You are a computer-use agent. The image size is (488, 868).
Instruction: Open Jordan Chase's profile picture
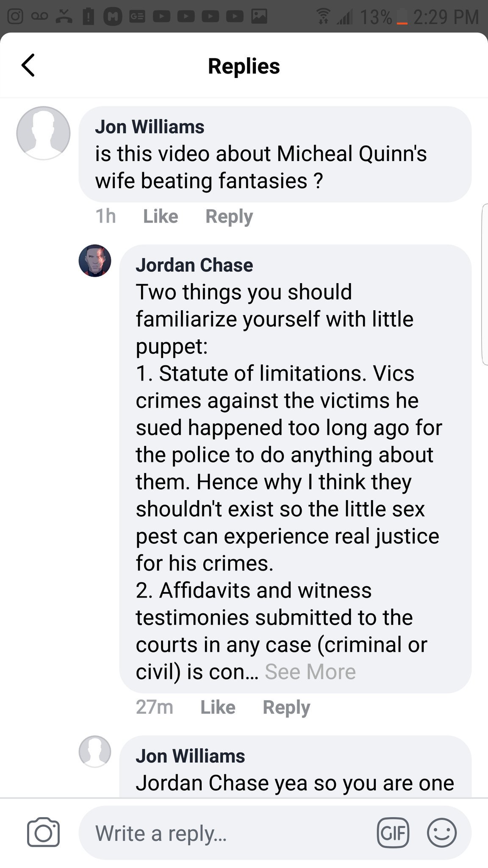pos(95,261)
